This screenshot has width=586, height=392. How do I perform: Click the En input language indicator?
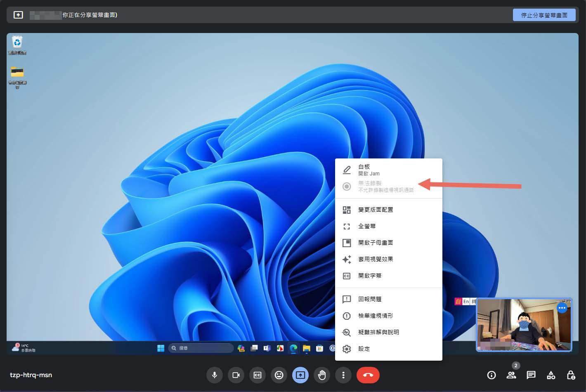coord(466,302)
